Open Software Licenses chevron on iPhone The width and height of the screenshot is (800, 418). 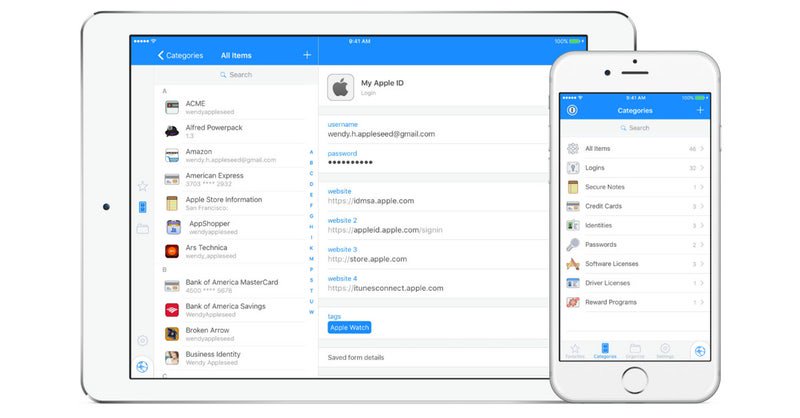[x=702, y=264]
